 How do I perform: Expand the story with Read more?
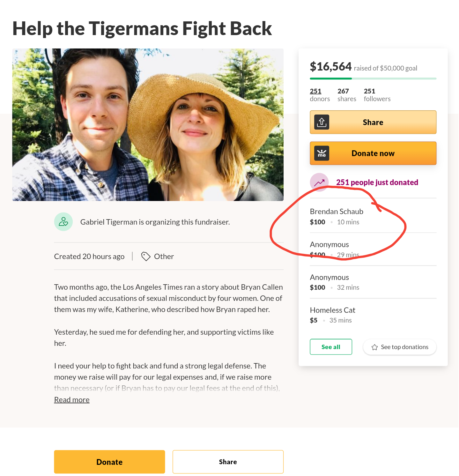(72, 400)
